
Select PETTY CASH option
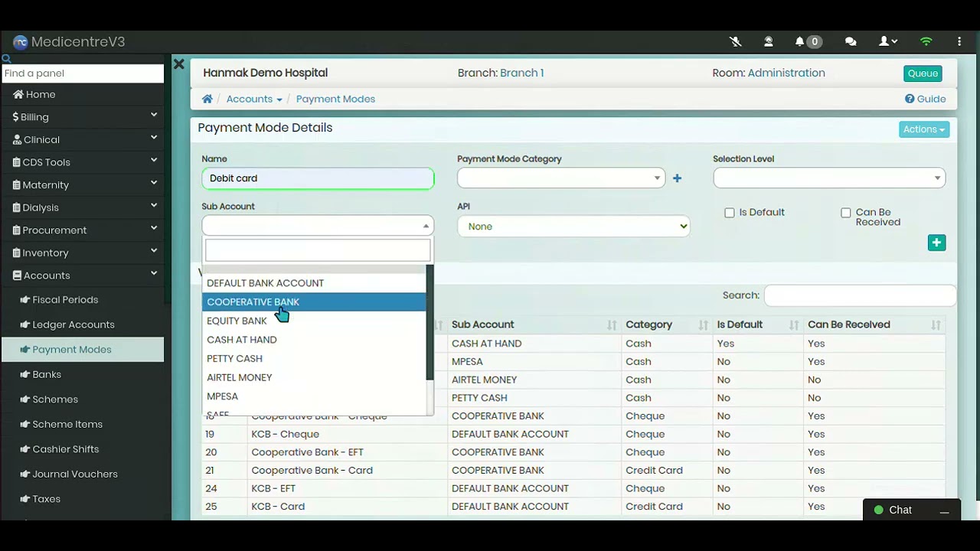(x=314, y=359)
